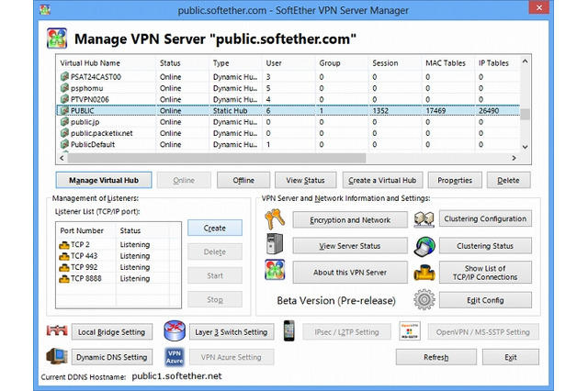Image resolution: width=588 pixels, height=391 pixels.
Task: Click the clustering servers icon beside Clustering Configuration
Action: [424, 219]
